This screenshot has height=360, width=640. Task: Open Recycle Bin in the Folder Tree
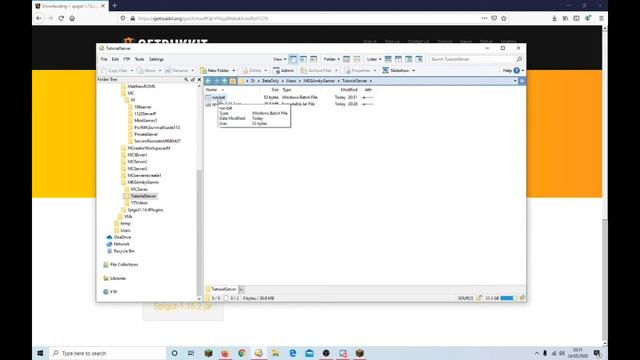coord(124,251)
